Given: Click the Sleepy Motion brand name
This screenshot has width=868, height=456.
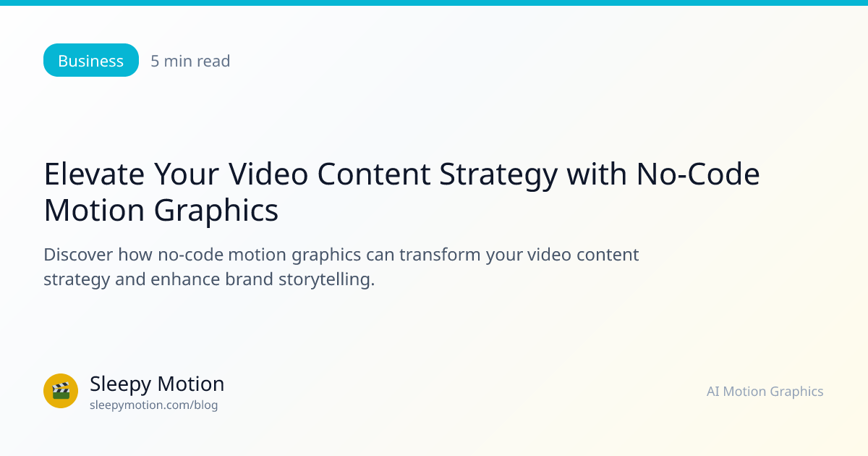Looking at the screenshot, I should 157,384.
